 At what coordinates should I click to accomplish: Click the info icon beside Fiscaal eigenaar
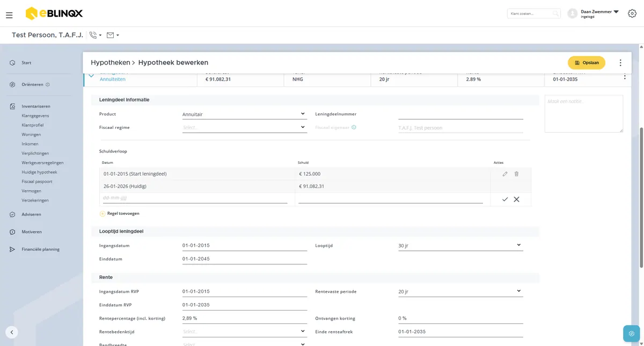(x=354, y=128)
